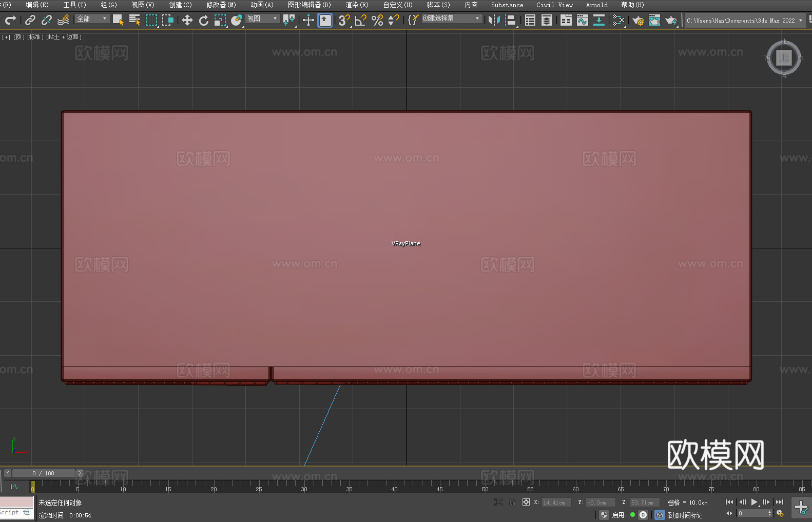Open Rendered Frame Window icon

[654, 20]
